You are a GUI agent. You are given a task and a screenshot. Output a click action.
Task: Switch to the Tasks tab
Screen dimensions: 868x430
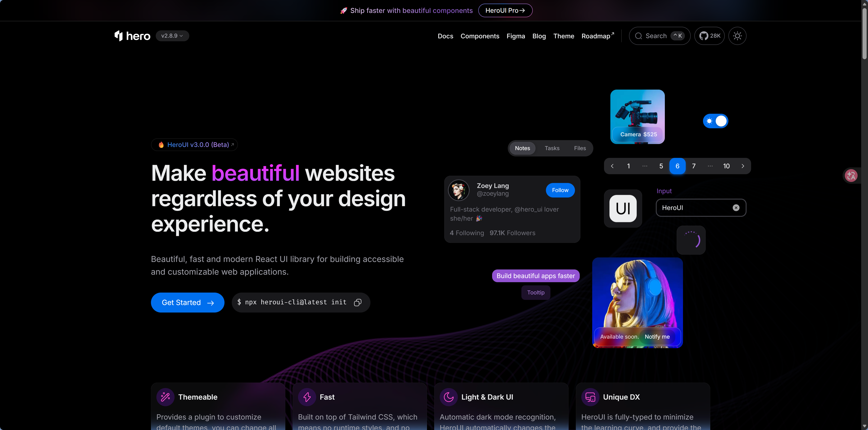(x=552, y=148)
